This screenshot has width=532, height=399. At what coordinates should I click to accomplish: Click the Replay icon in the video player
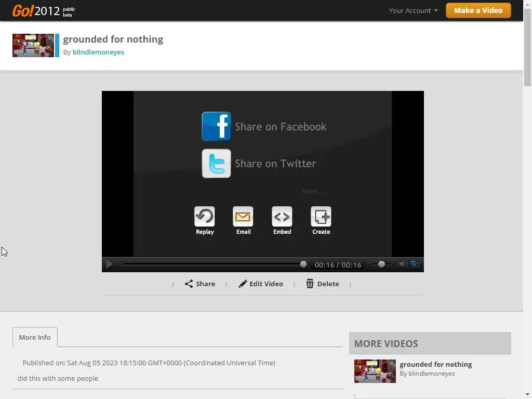pos(205,216)
